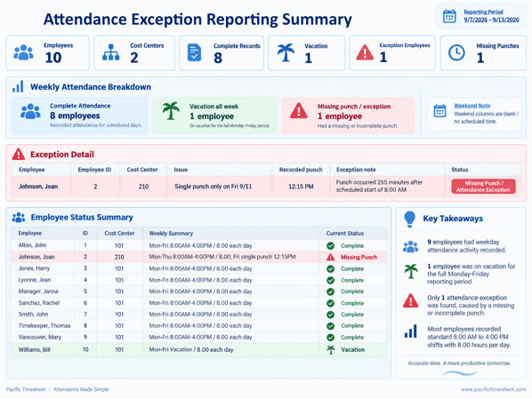Click the Complete Attendance 8 employees tile
The image size is (532, 399).
coord(80,116)
